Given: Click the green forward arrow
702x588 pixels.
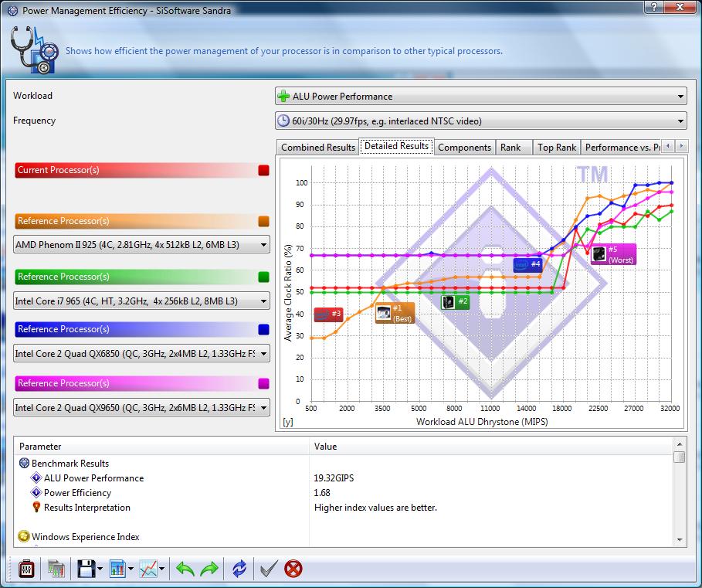Looking at the screenshot, I should [x=210, y=569].
